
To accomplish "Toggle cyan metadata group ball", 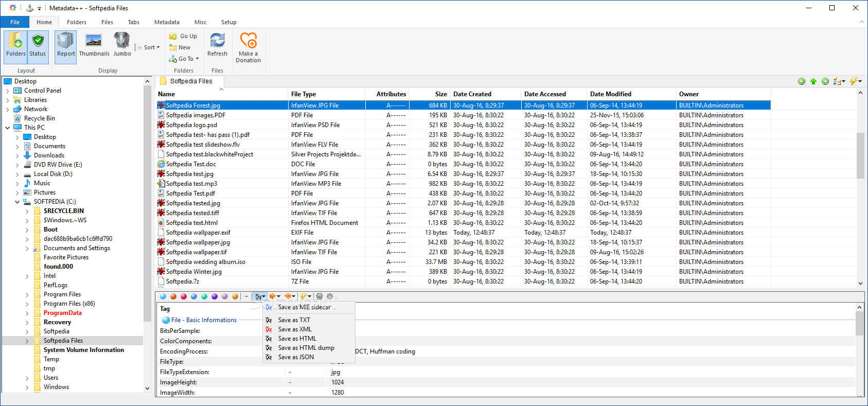I will coord(163,296).
